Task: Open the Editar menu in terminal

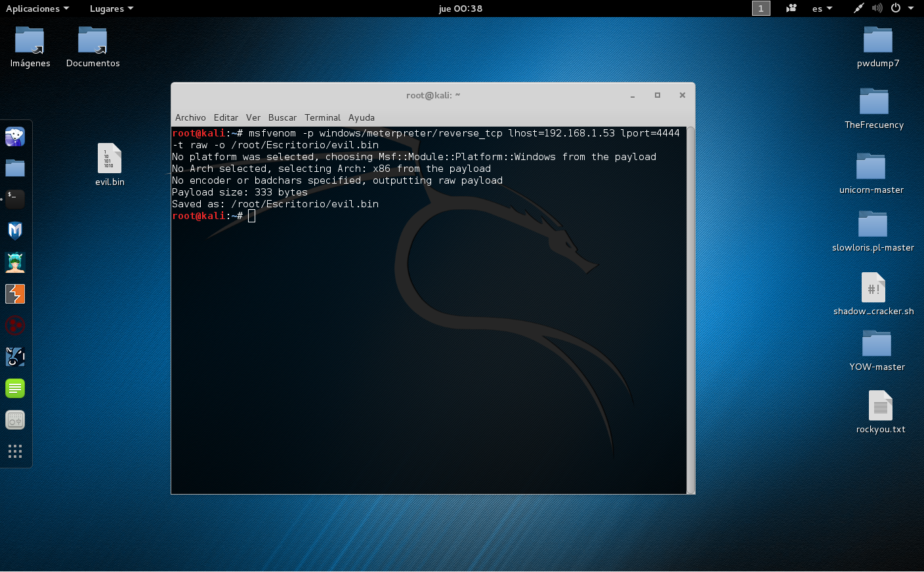Action: tap(226, 117)
